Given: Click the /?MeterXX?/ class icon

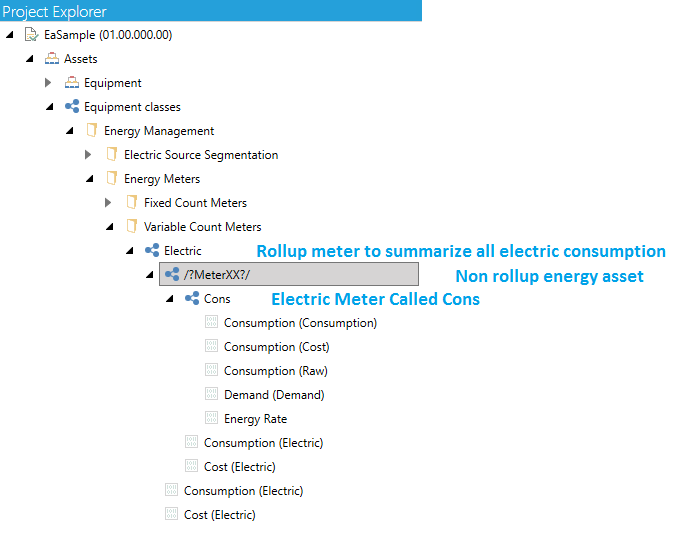Looking at the screenshot, I should pyautogui.click(x=172, y=274).
